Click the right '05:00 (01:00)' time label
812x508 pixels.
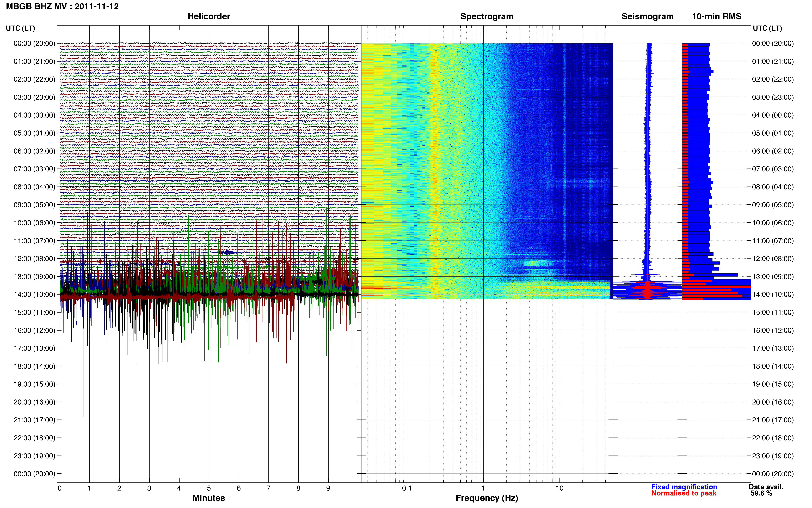tap(773, 133)
